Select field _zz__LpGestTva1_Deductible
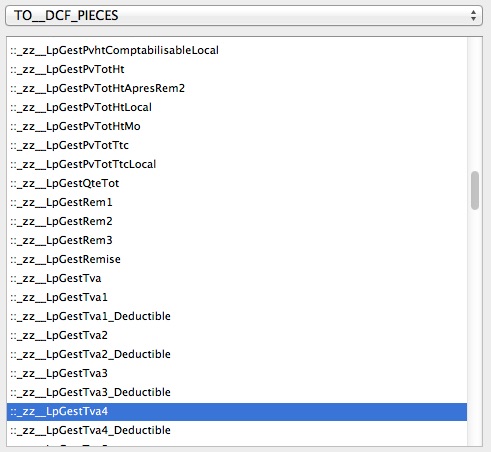The height and width of the screenshot is (452, 491). pyautogui.click(x=237, y=316)
